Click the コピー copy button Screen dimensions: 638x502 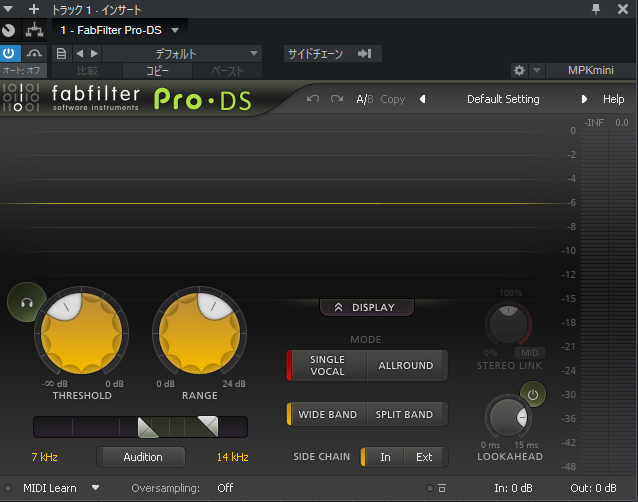coord(157,71)
